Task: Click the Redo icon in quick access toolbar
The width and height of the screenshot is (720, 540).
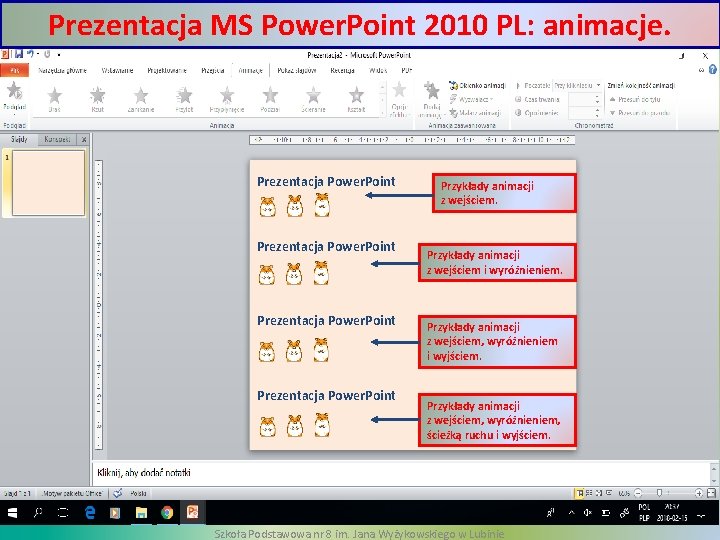Action: 47,54
